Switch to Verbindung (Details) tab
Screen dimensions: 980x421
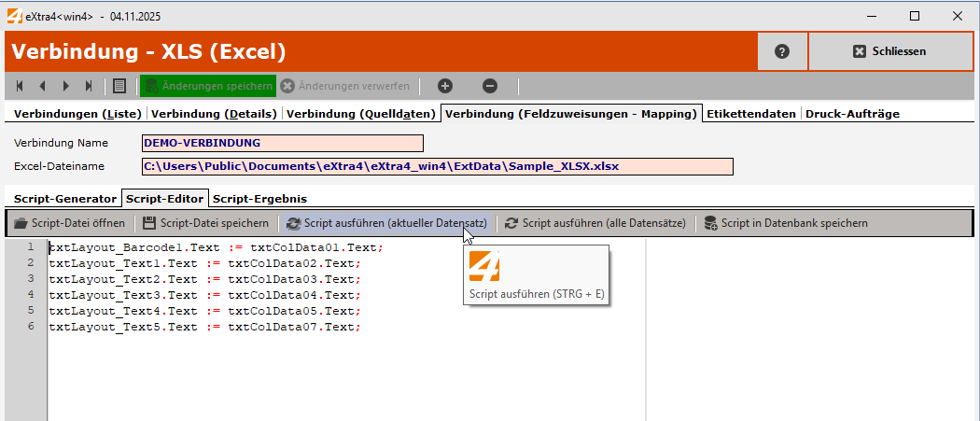pyautogui.click(x=215, y=114)
